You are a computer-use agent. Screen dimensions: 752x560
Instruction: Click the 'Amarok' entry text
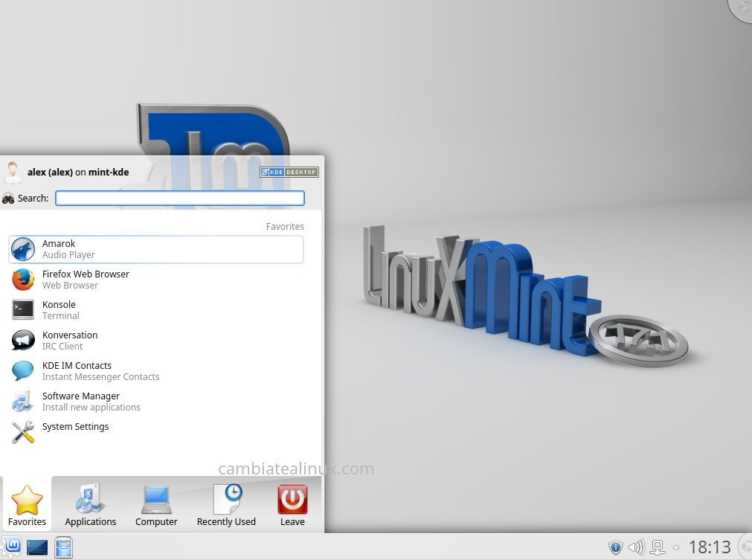point(59,244)
